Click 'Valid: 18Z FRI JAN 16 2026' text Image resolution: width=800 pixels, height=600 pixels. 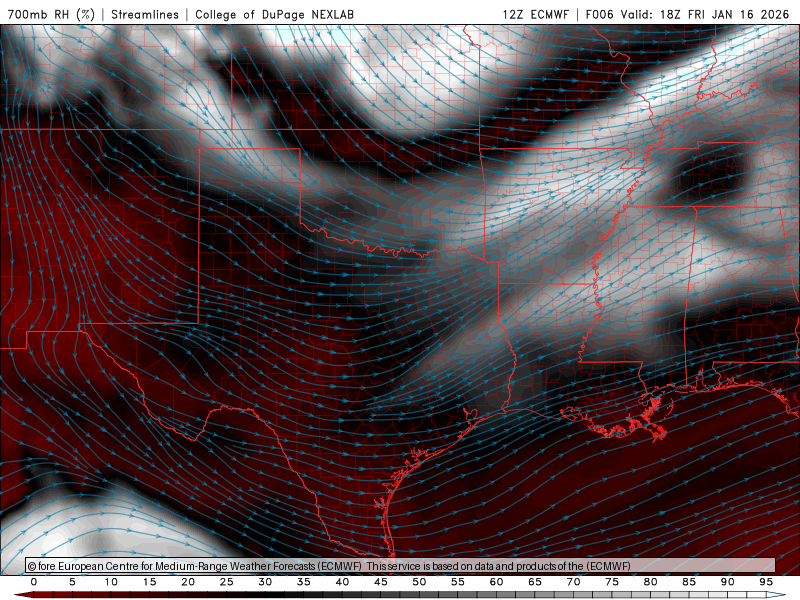[x=705, y=14]
